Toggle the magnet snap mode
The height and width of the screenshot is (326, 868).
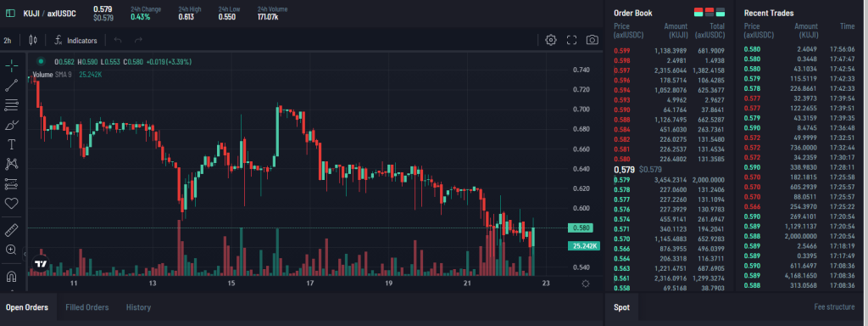tap(12, 276)
